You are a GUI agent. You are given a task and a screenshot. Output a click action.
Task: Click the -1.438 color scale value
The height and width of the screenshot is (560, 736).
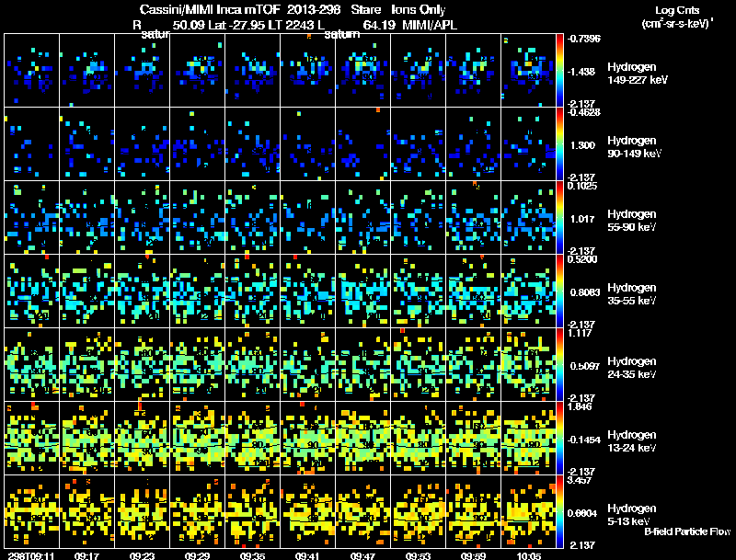(581, 72)
